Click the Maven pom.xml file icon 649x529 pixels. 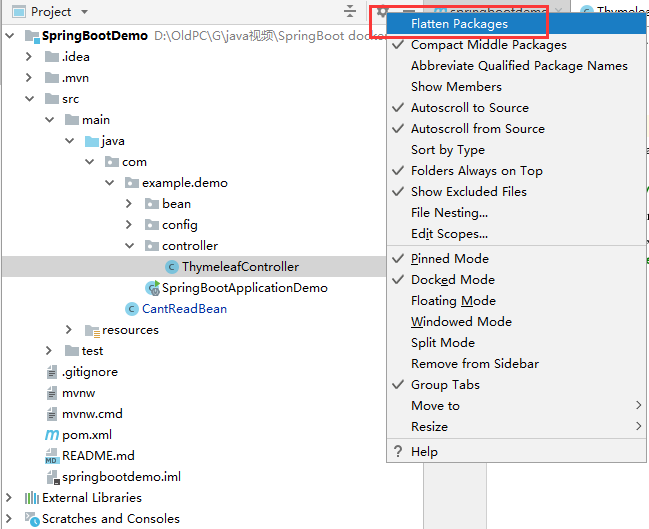pos(52,435)
